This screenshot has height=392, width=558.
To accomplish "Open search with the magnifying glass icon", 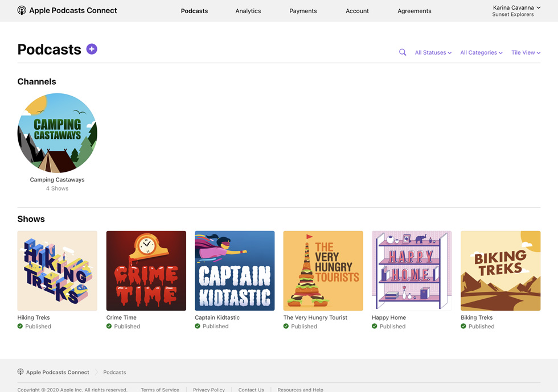I will click(403, 52).
